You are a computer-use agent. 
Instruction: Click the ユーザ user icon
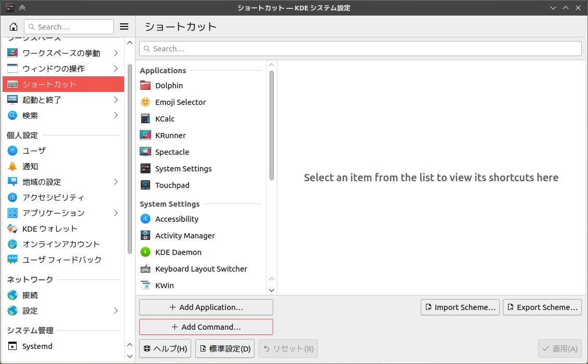pos(12,151)
